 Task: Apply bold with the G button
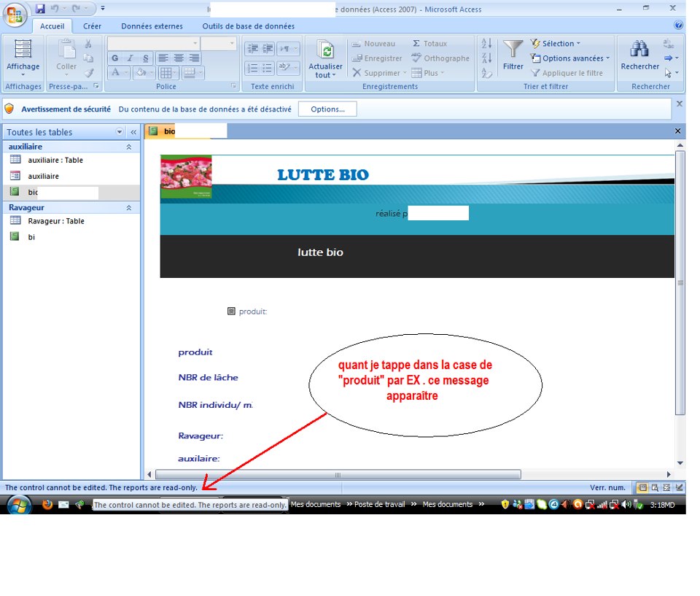114,58
